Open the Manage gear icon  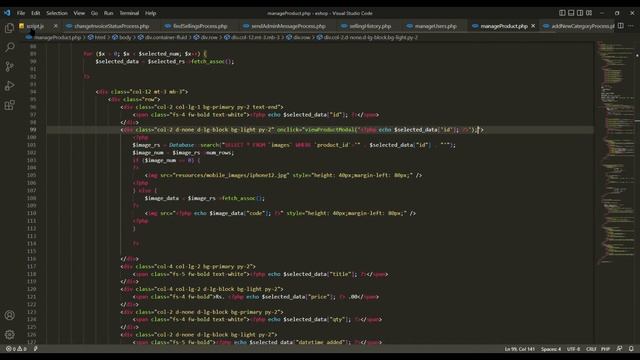[x=9, y=335]
